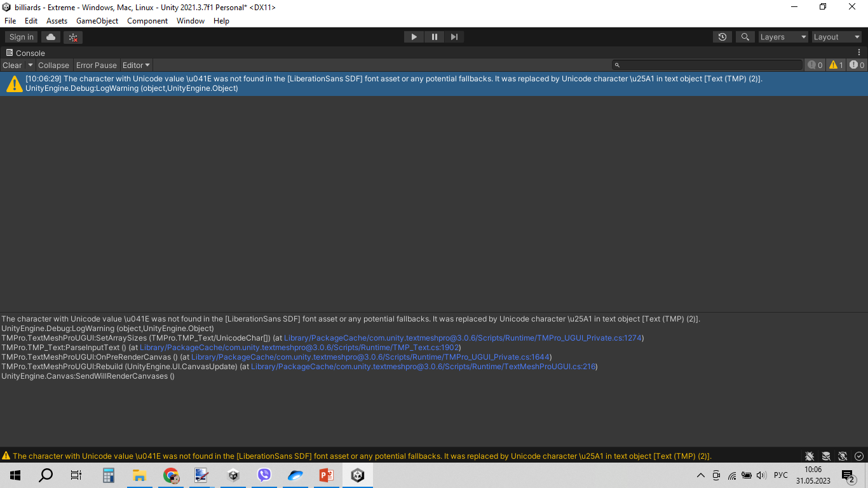868x488 pixels.
Task: Open the TMP_Text.cs:1902 source link
Action: (299, 348)
